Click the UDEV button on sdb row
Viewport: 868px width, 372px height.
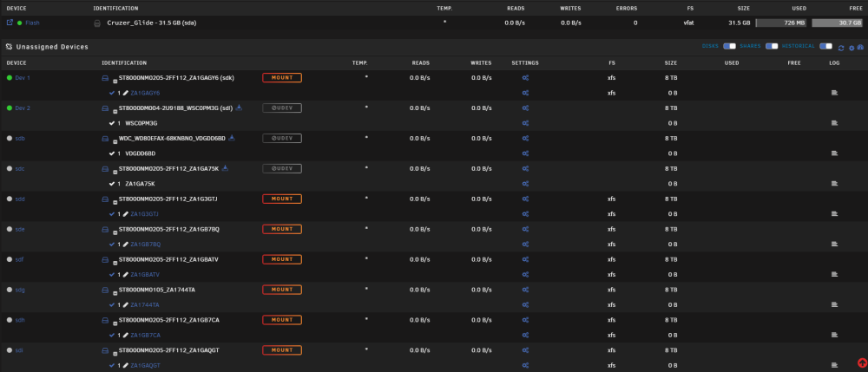(282, 138)
